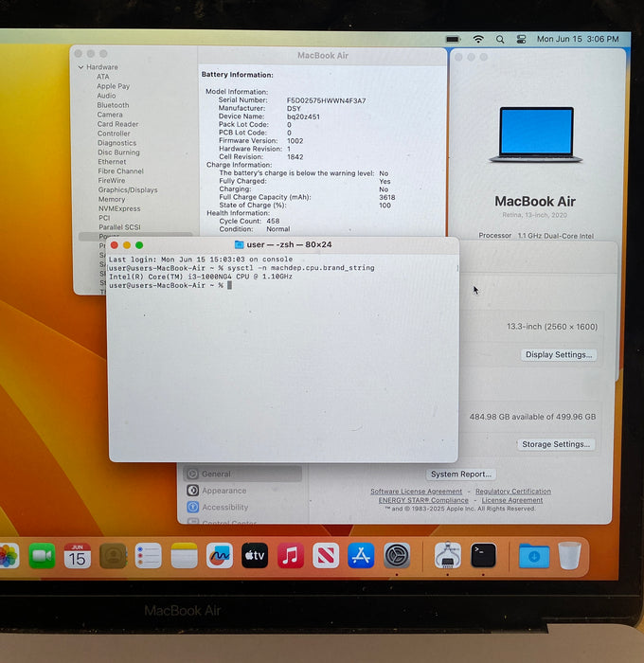Close the Terminal window with red button
Image resolution: width=644 pixels, height=663 pixels.
click(115, 244)
